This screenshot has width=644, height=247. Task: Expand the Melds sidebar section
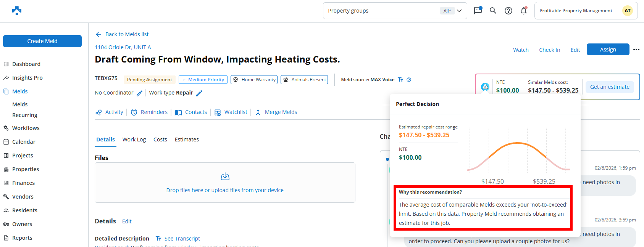(x=20, y=91)
